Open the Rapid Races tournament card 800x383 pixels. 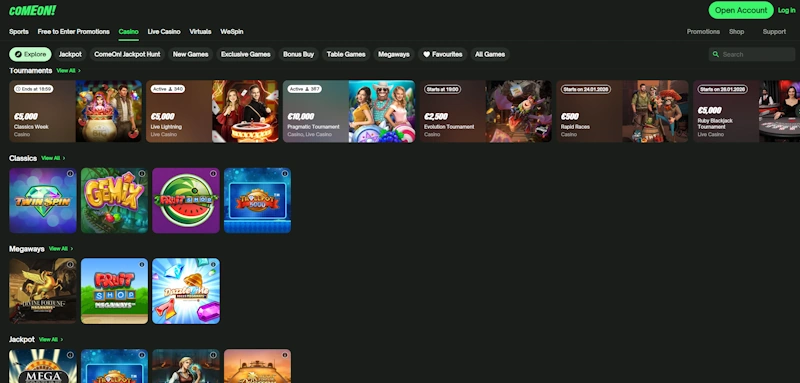click(x=622, y=111)
